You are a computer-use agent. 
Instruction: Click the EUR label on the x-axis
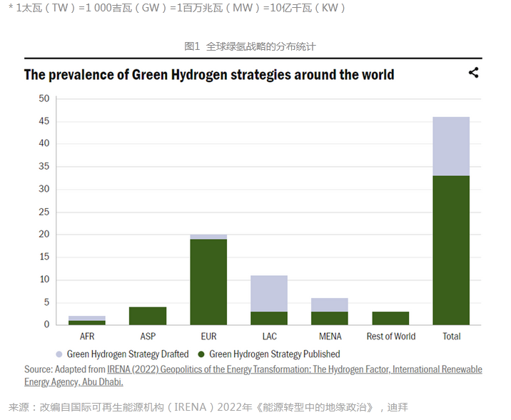pyautogui.click(x=208, y=336)
